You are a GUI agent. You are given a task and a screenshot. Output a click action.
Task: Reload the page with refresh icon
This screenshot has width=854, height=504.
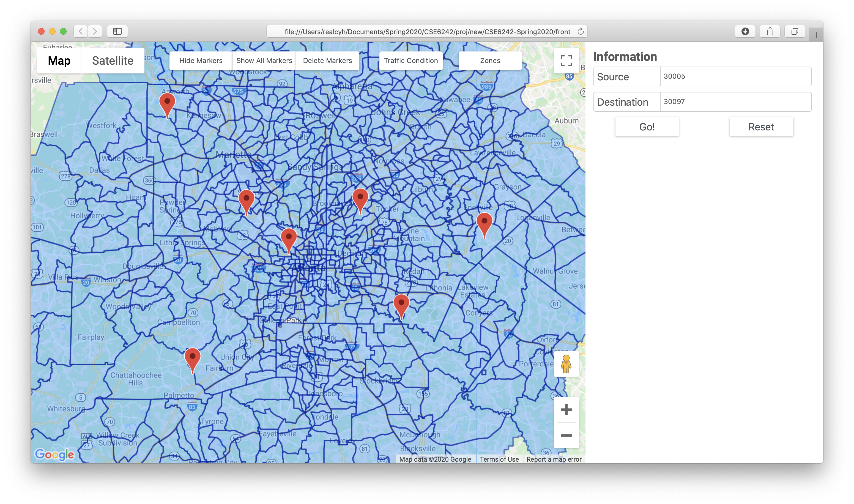[581, 31]
